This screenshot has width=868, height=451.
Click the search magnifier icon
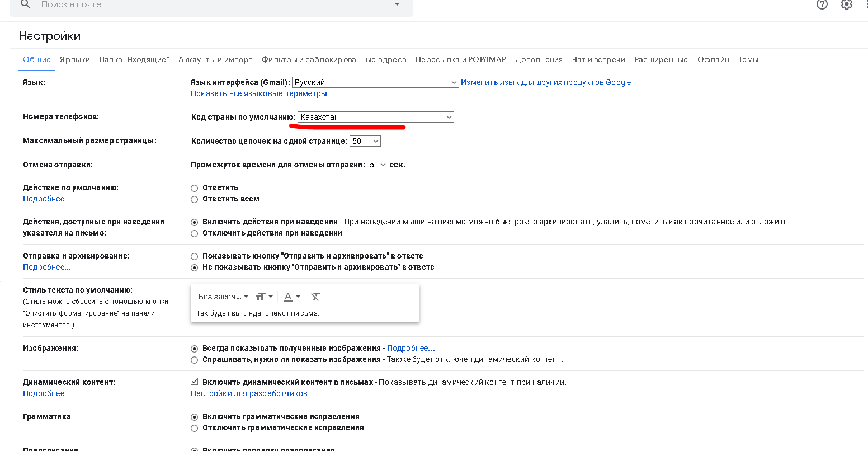(x=25, y=4)
